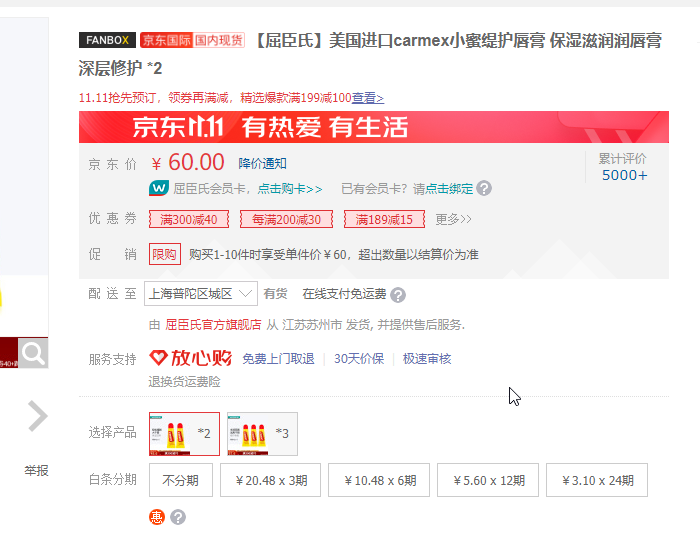The height and width of the screenshot is (542, 700).
Task: Claim the 满300减40 coupon
Action: 189,219
